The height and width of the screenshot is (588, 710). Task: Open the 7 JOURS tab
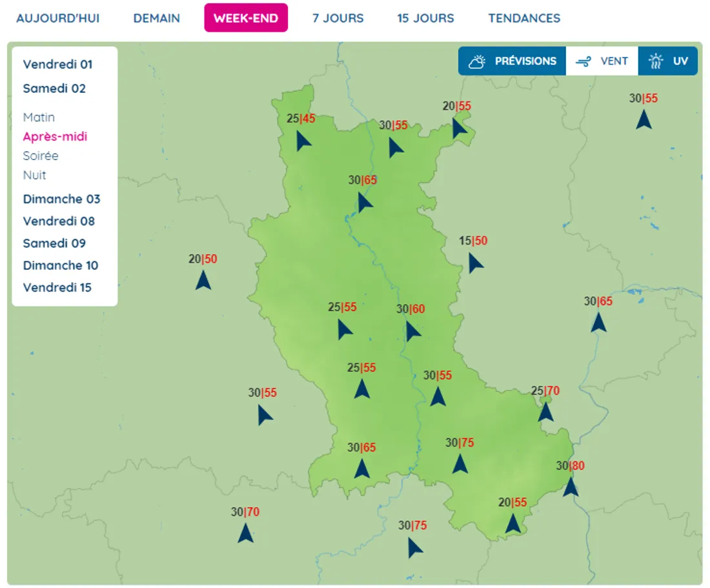click(x=338, y=18)
